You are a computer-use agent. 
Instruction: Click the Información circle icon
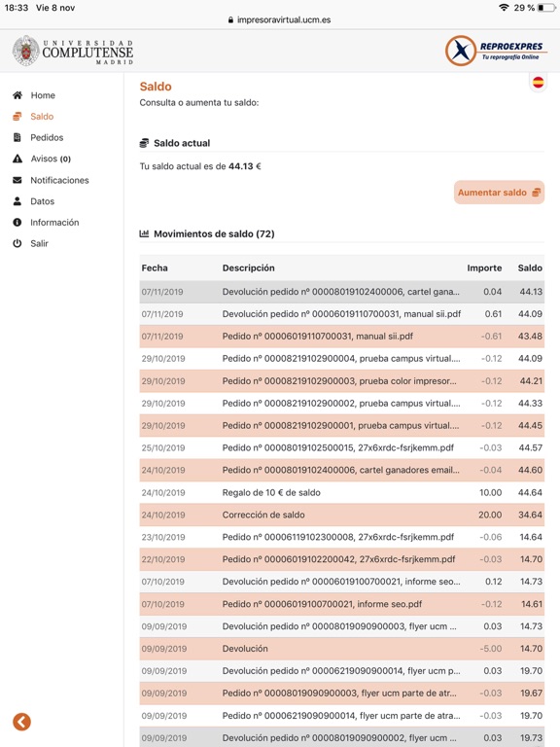tap(17, 222)
